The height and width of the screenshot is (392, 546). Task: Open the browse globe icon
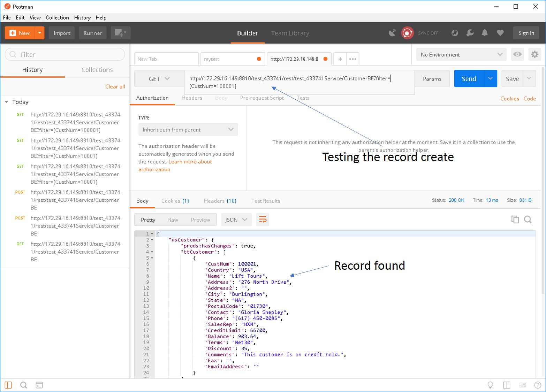455,33
